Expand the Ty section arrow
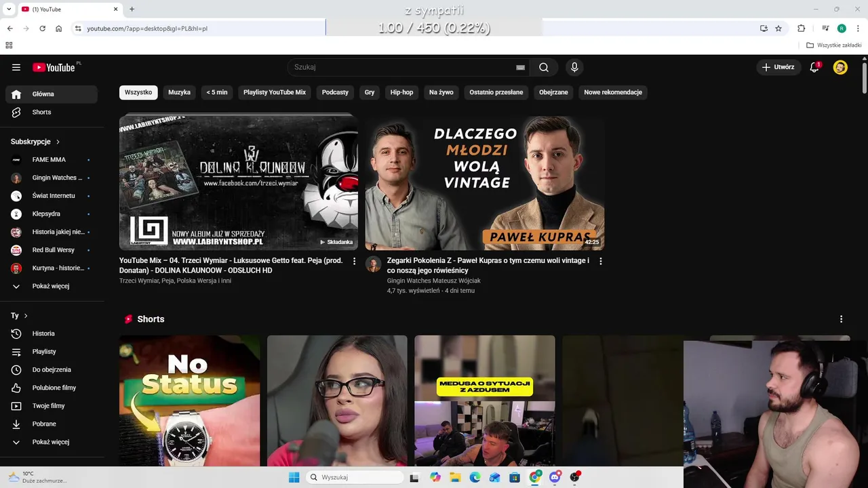 tap(26, 316)
